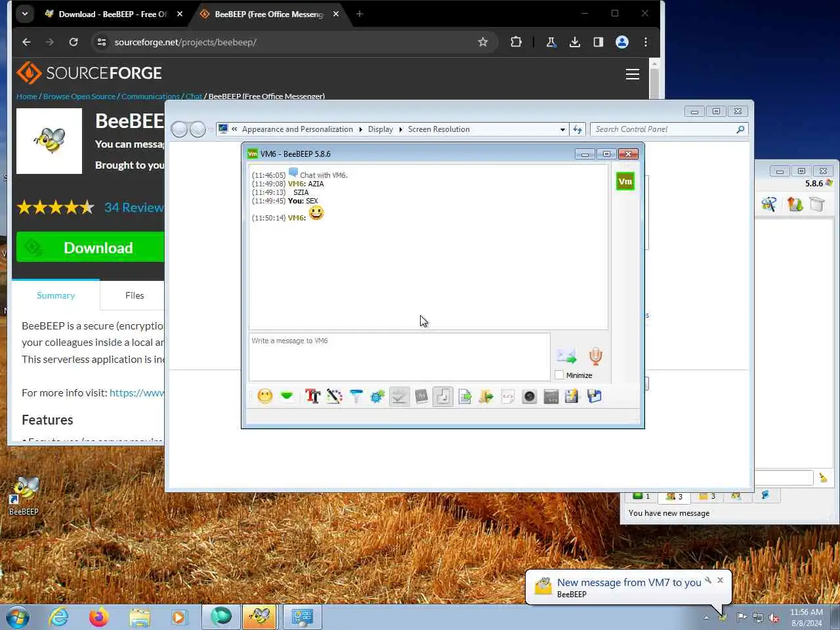Open the tools wrench icon in BeeBEEP main window
This screenshot has height=630, width=840.
pyautogui.click(x=769, y=204)
